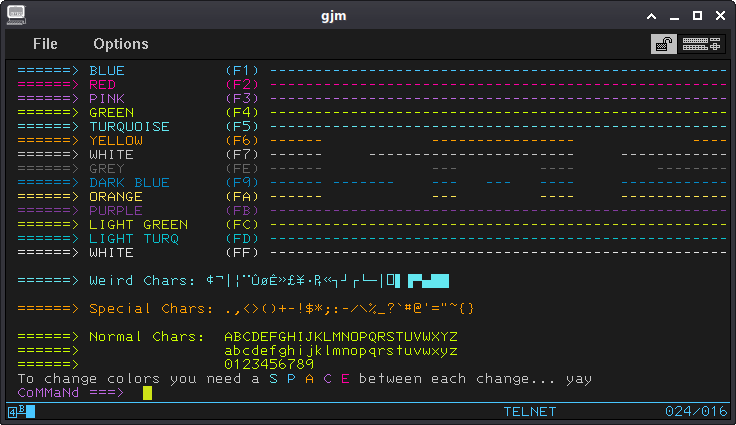
Task: Click the (F4) key hint
Action: click(242, 113)
